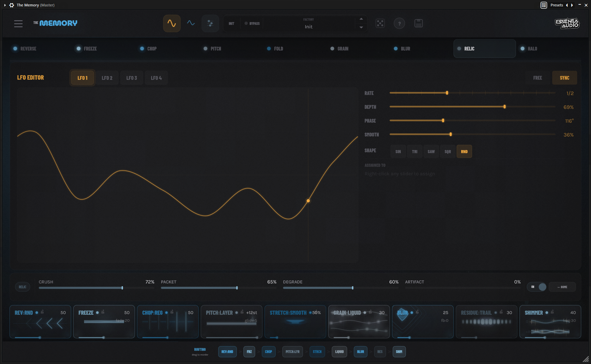591x364 pixels.
Task: Select the LFO 3 tab
Action: pyautogui.click(x=132, y=78)
